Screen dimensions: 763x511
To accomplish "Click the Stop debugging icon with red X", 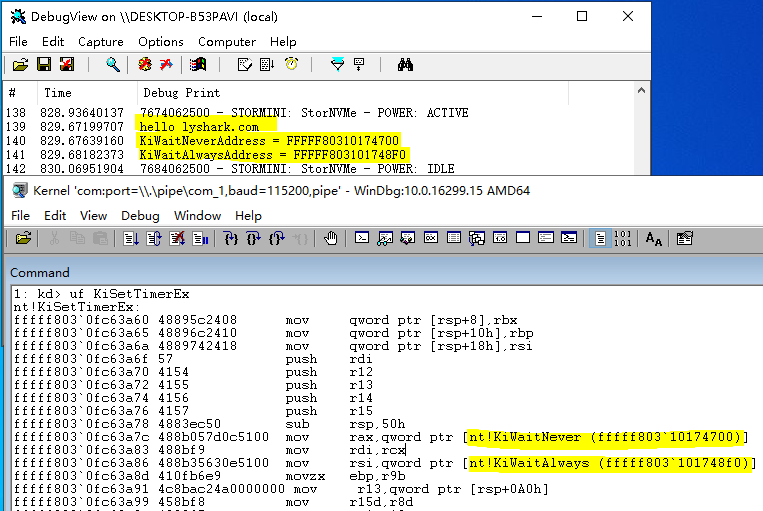I will click(177, 238).
